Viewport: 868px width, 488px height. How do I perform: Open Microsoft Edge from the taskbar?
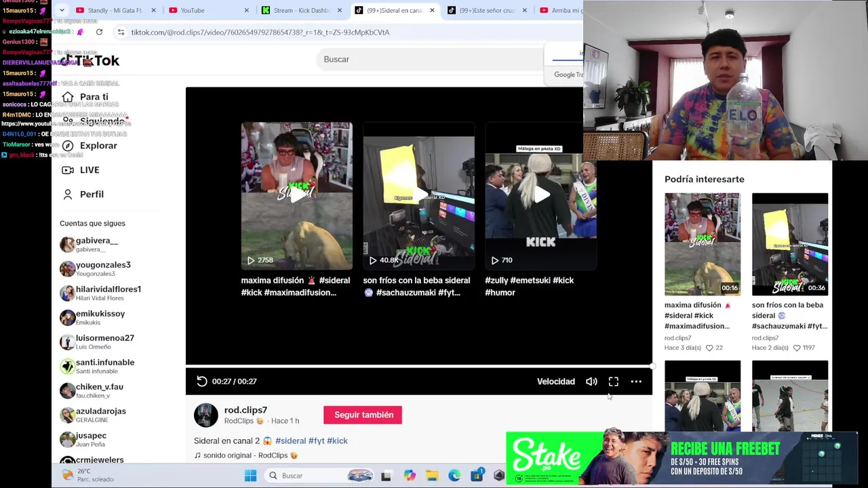point(454,476)
